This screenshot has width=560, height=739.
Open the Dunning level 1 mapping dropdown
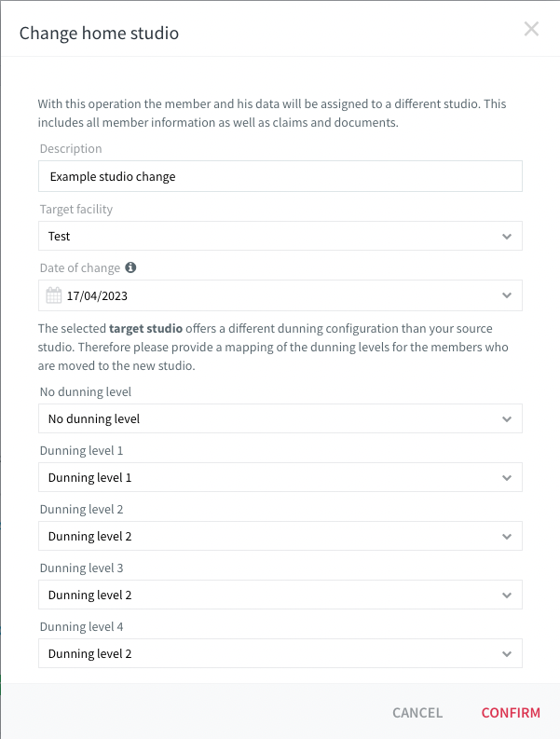pos(280,477)
